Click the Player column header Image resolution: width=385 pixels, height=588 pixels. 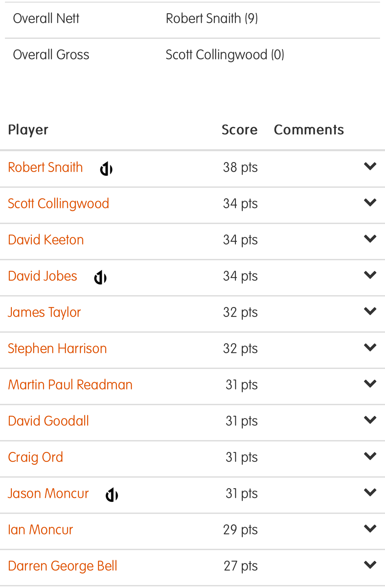click(x=28, y=130)
